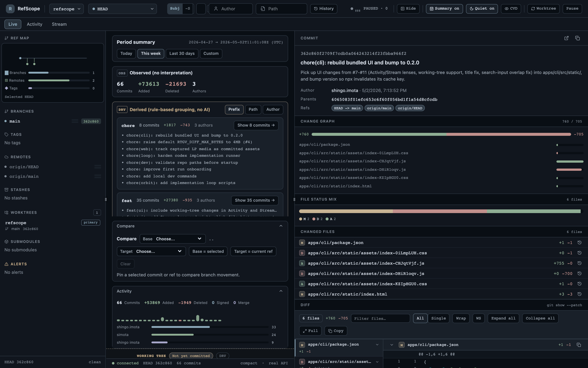Click the Tags section tag icon
The image size is (588, 368).
point(7,135)
